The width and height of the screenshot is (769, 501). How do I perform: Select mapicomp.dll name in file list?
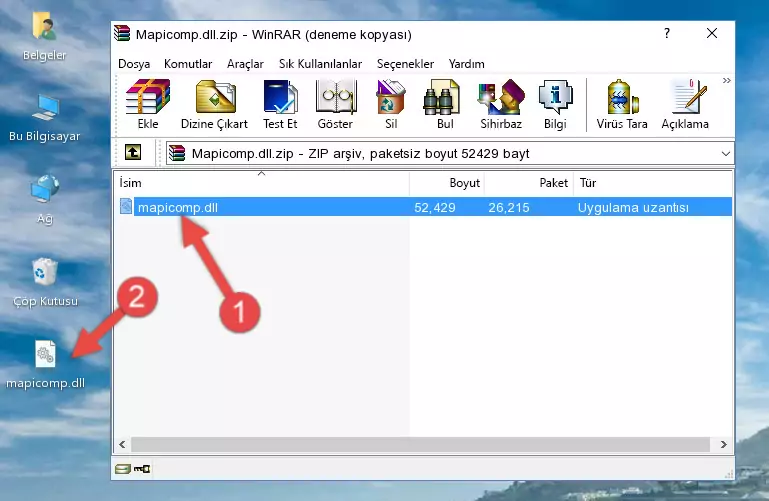coord(178,207)
